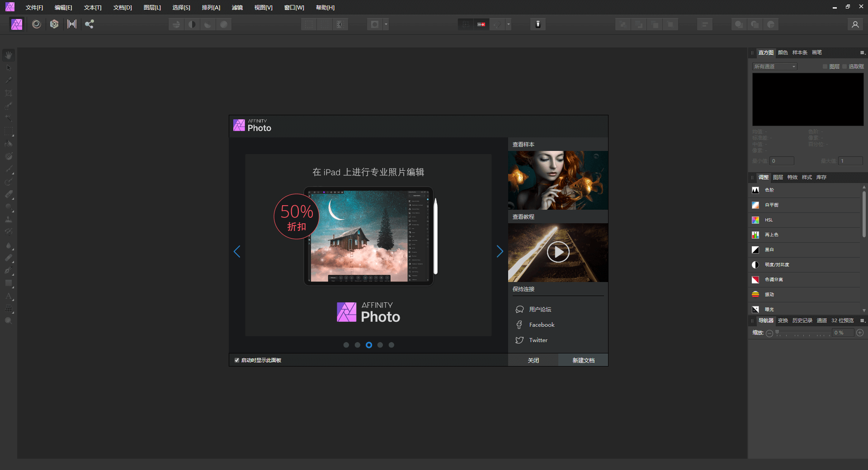The image size is (868, 470).
Task: Select the second carousel page dot
Action: (358, 345)
